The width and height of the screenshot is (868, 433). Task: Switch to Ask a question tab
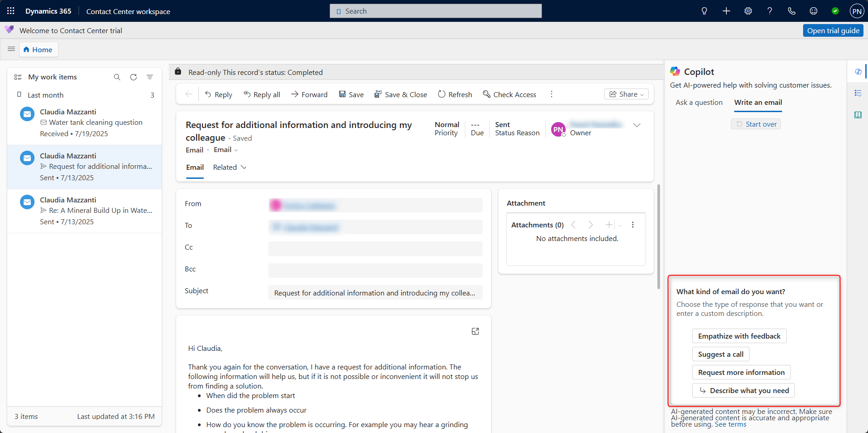[x=699, y=103]
